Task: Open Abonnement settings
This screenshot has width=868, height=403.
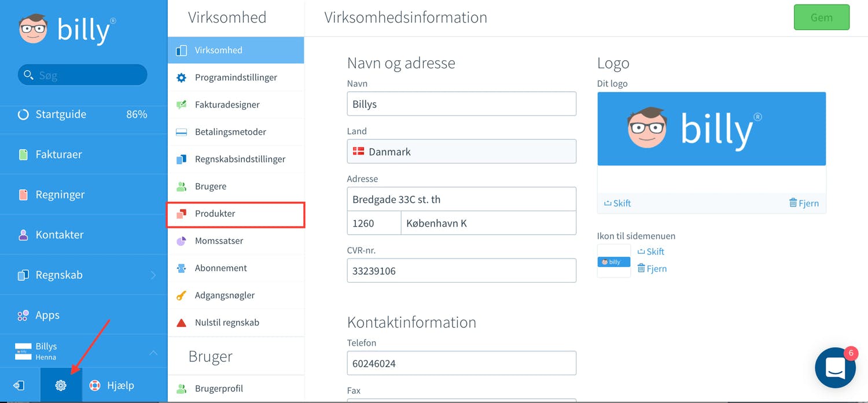Action: click(x=236, y=268)
